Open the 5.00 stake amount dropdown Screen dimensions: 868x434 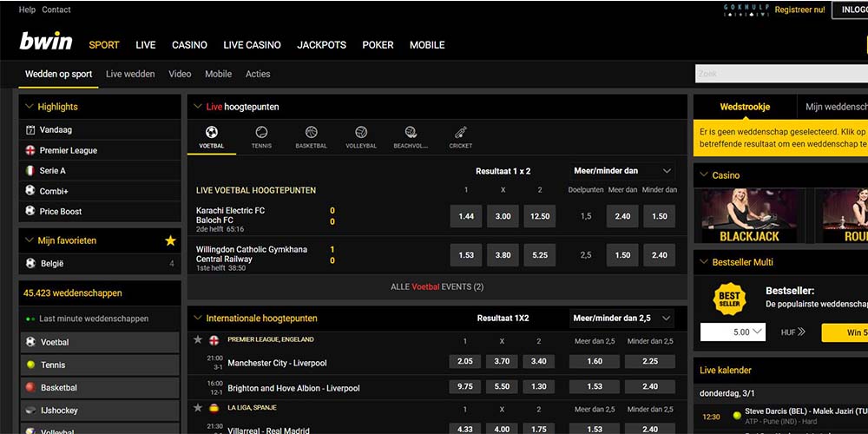coord(733,332)
